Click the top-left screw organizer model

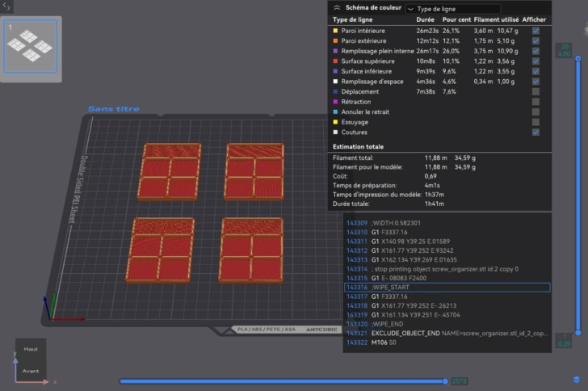[170, 171]
